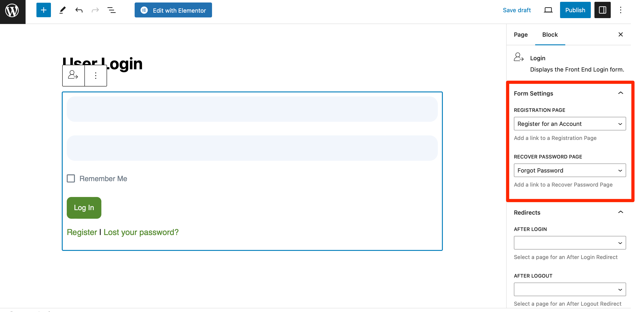
Task: Open the After Logout dropdown
Action: tap(570, 290)
